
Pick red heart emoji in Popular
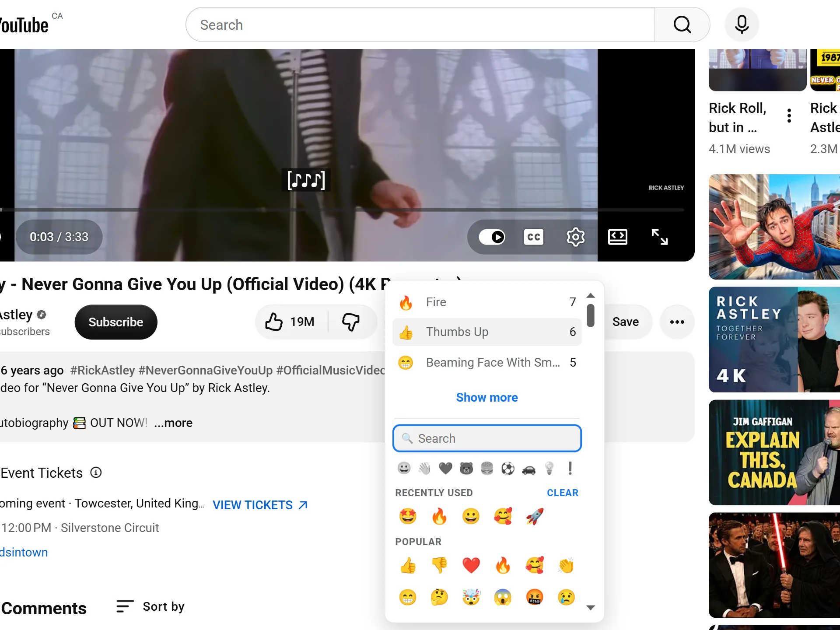[x=471, y=565]
